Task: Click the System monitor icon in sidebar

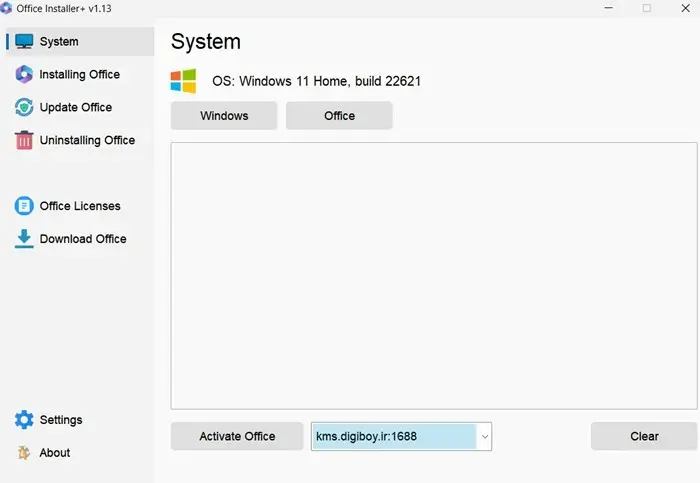Action: (24, 42)
